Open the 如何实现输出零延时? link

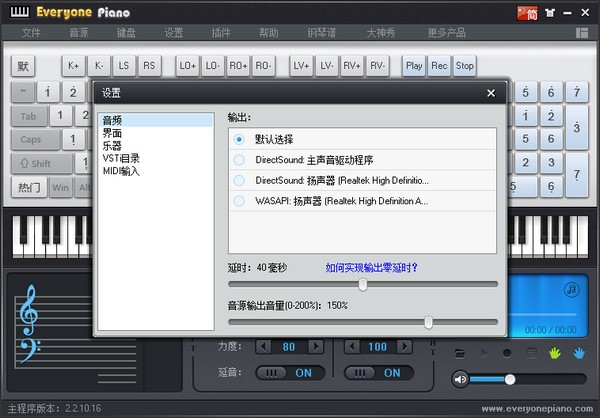pyautogui.click(x=371, y=267)
